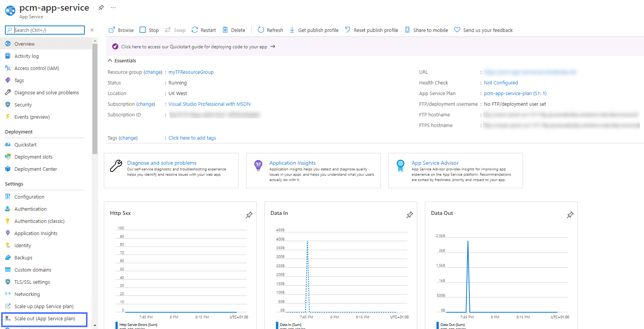Focus the Search (Ctrl+/) box
Viewport: 644px width, 329px height.
45,30
